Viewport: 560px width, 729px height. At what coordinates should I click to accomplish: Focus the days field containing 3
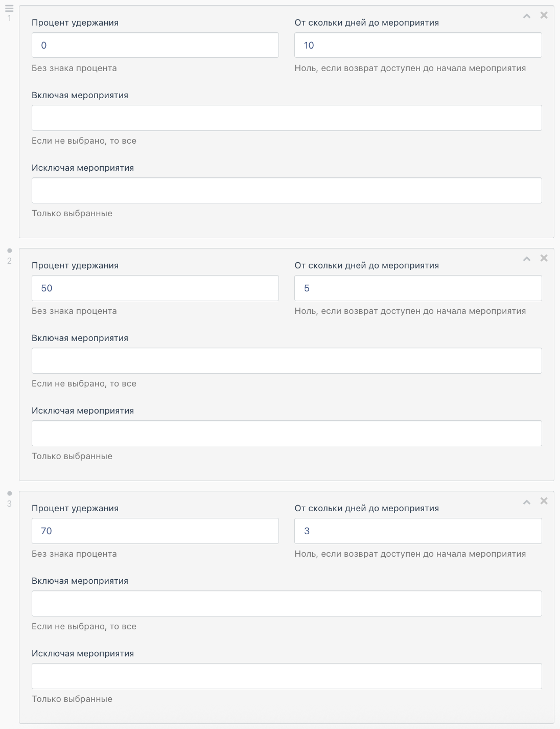(x=418, y=531)
